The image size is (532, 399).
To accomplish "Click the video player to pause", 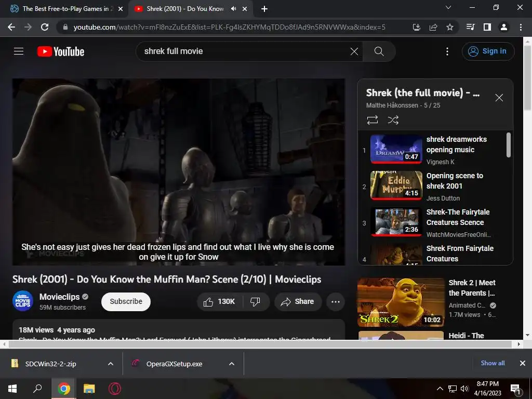I will [x=179, y=171].
